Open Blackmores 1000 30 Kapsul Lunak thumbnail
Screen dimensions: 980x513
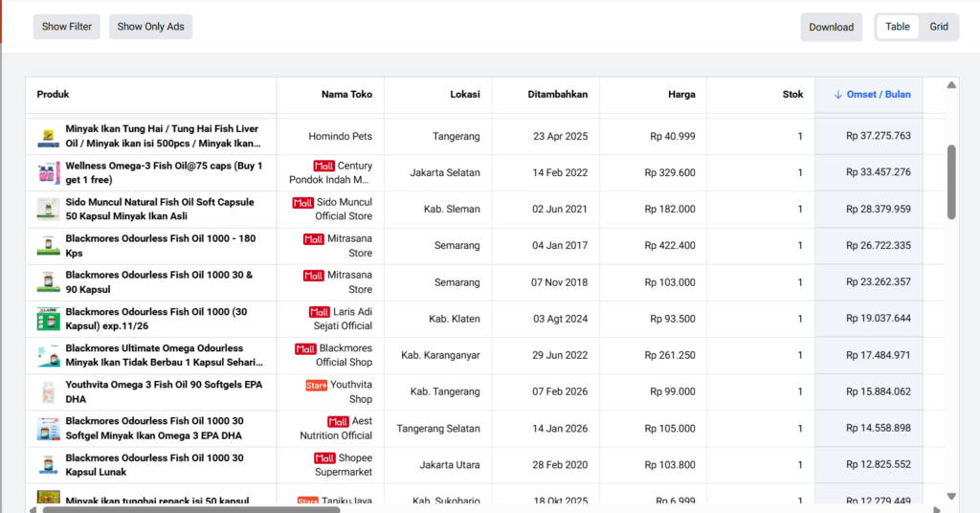click(48, 465)
